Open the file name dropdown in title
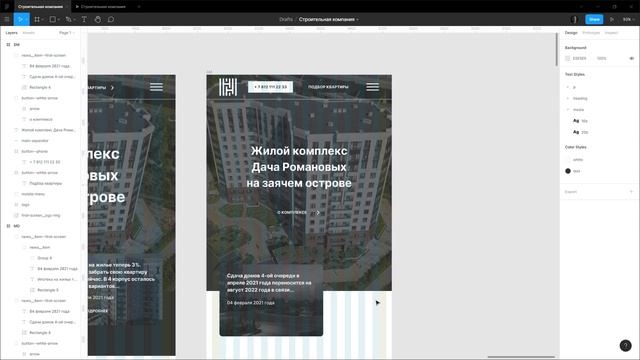Image resolution: width=640 pixels, height=360 pixels. click(358, 20)
